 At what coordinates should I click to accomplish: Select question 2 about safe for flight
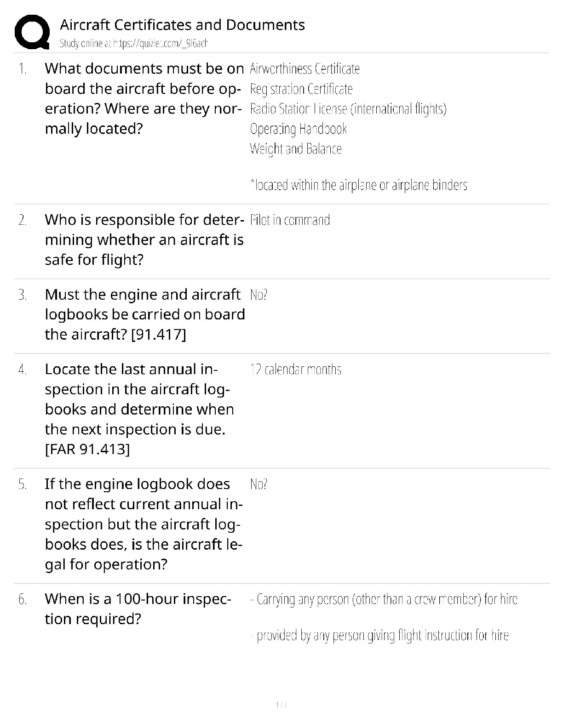[x=144, y=239]
